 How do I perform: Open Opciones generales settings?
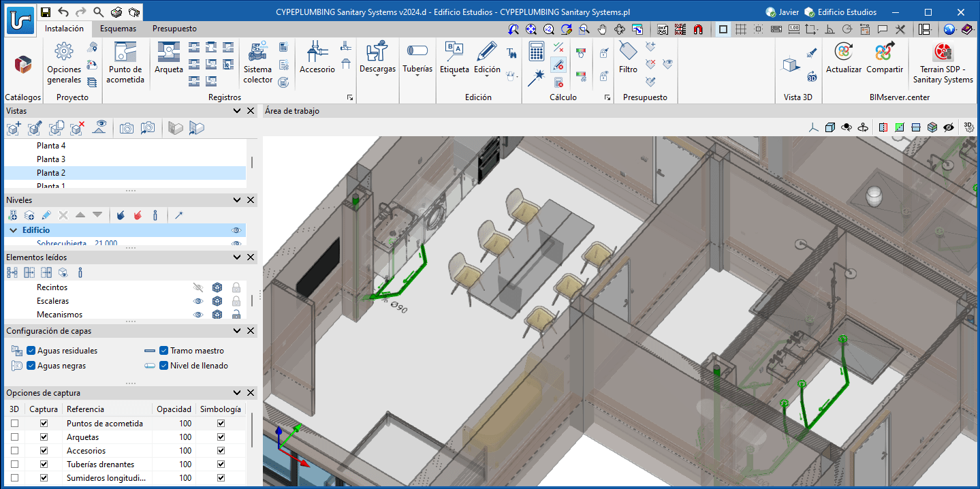(64, 62)
